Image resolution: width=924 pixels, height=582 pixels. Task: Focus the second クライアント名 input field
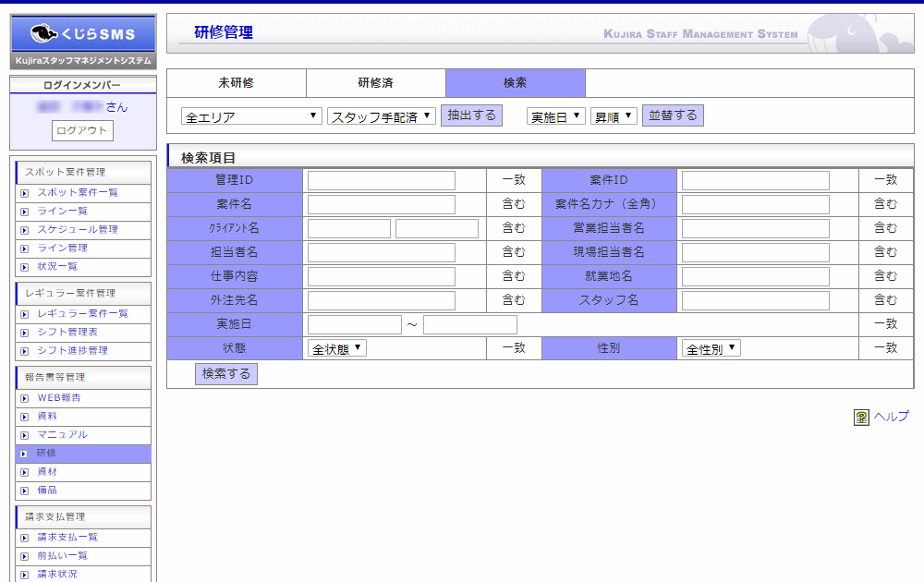click(437, 228)
